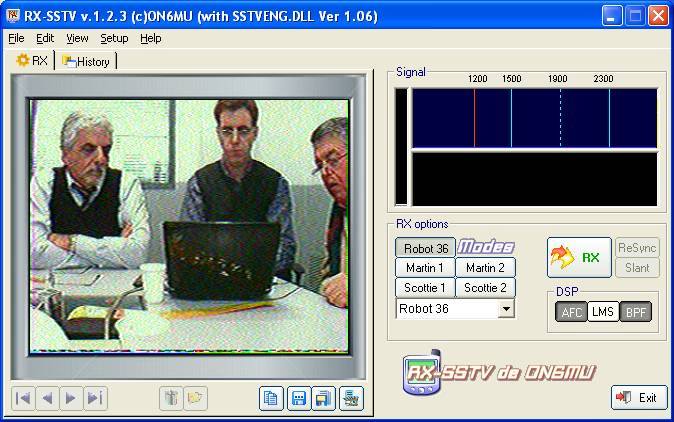Click the ReSync button
Screen dimensions: 674x422
point(637,248)
